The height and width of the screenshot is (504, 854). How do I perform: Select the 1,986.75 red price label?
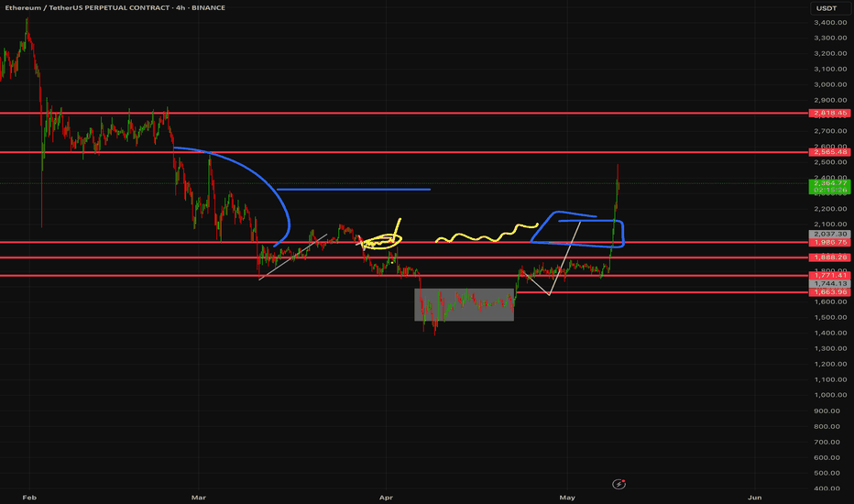click(x=830, y=242)
